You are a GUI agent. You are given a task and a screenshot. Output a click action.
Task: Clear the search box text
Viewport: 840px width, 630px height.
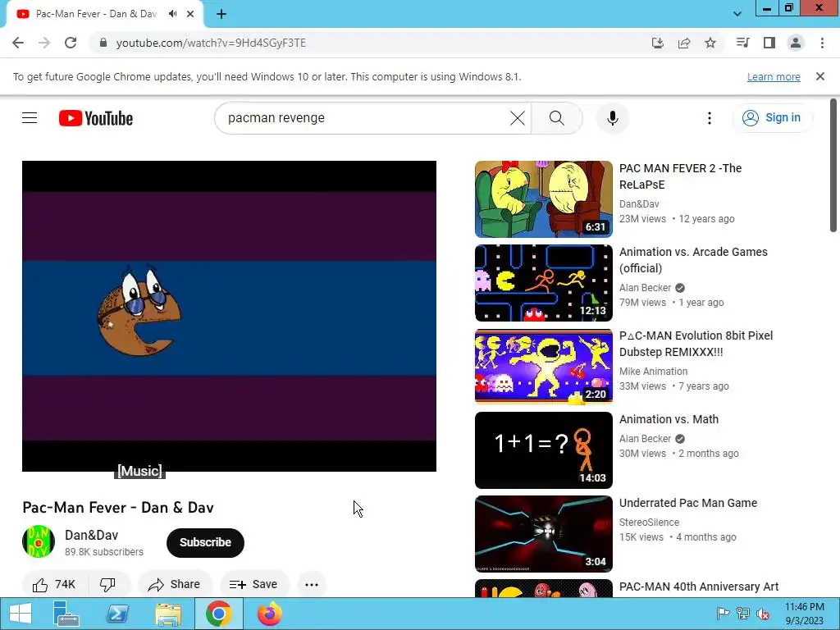point(518,118)
